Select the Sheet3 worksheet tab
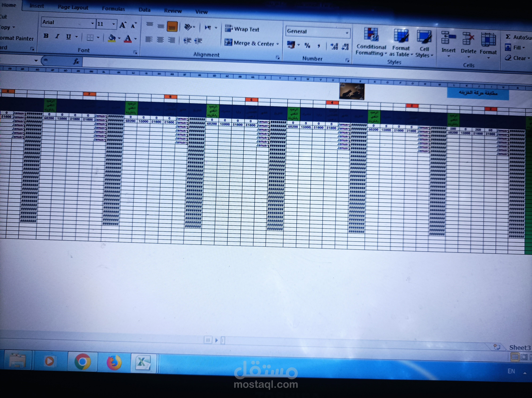The width and height of the screenshot is (532, 398). (x=519, y=347)
